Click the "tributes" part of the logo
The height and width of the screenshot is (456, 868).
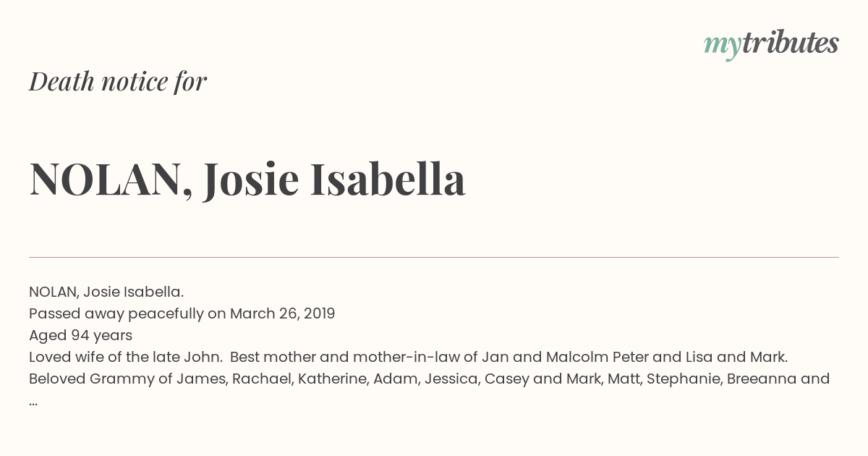click(790, 43)
